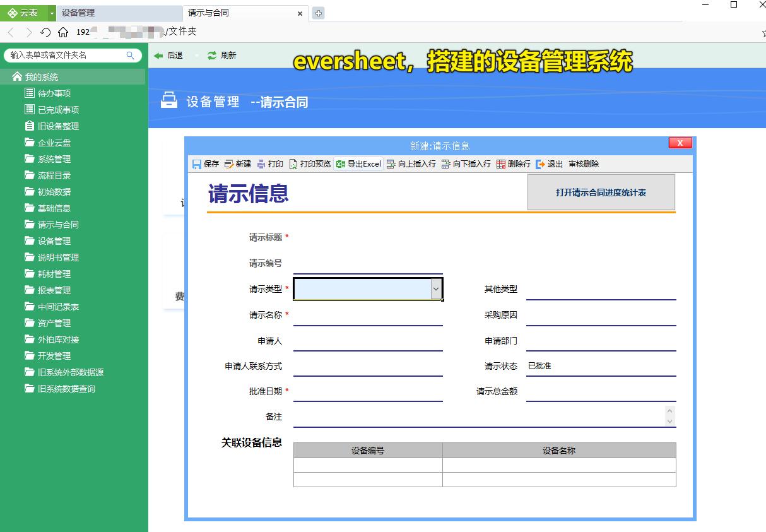Open 打印预览 print preview
The width and height of the screenshot is (766, 532).
click(x=292, y=163)
